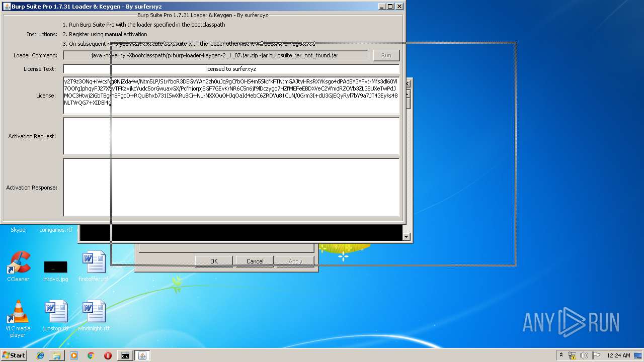Click the Java icon in the keygen title bar
The image size is (644, 362).
click(7, 6)
